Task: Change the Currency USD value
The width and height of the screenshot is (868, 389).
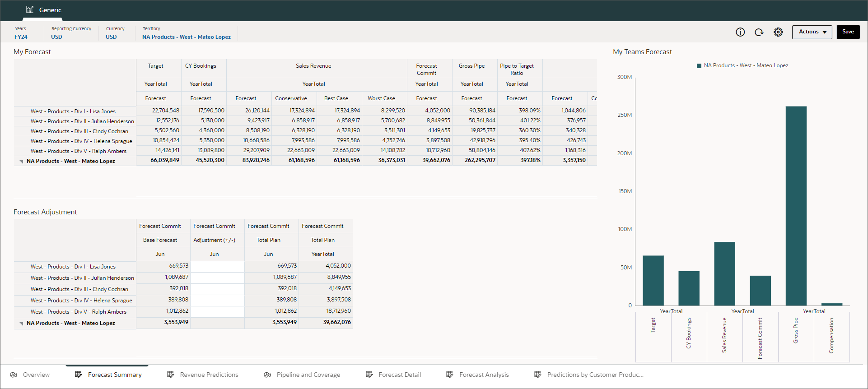Action: 111,37
